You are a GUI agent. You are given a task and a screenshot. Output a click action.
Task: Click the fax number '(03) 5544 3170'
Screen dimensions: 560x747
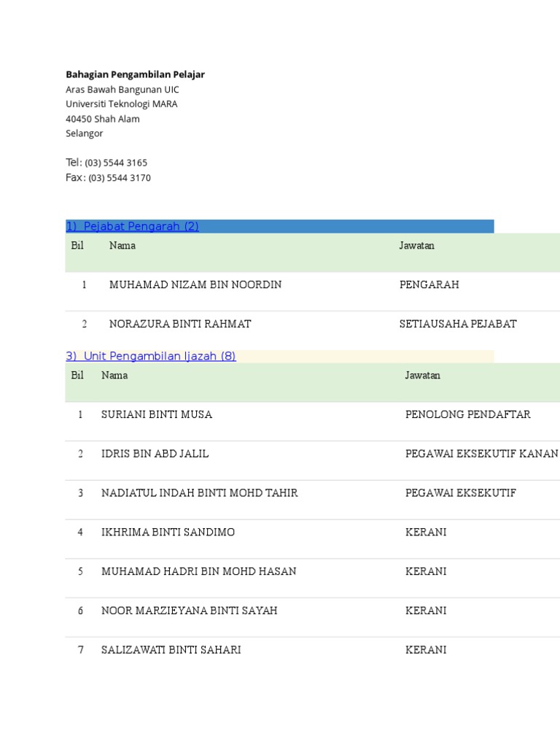click(x=120, y=178)
